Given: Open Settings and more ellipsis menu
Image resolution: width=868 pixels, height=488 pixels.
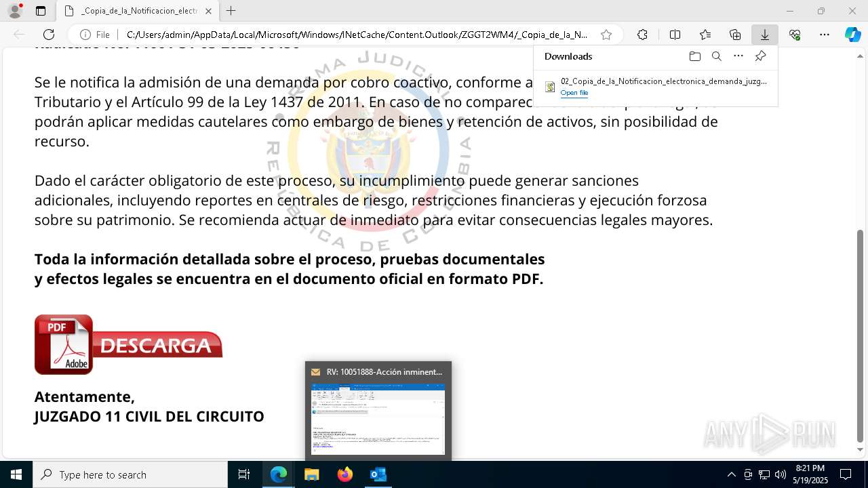Looking at the screenshot, I should [x=825, y=35].
